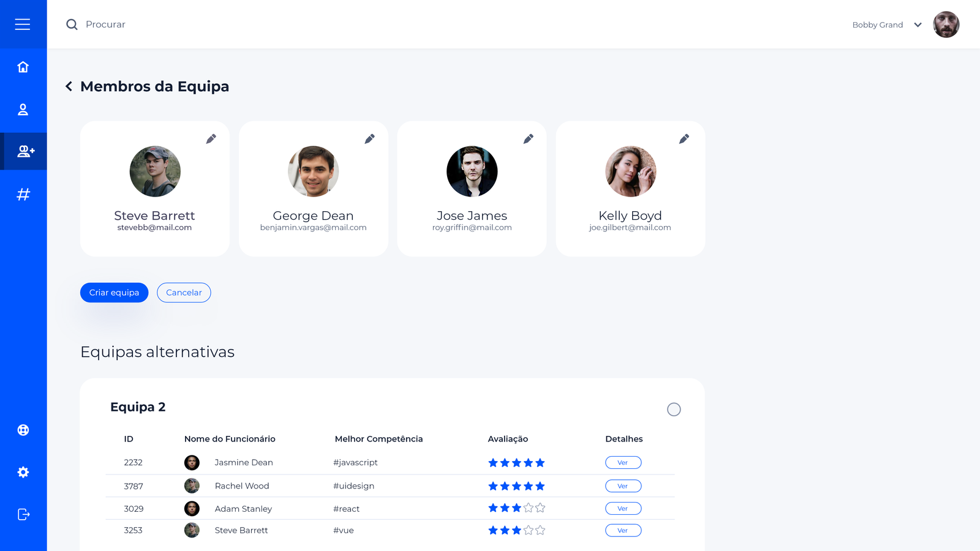Set Adam Stanley's rating to four stars
The height and width of the screenshot is (551, 980).
pos(529,508)
